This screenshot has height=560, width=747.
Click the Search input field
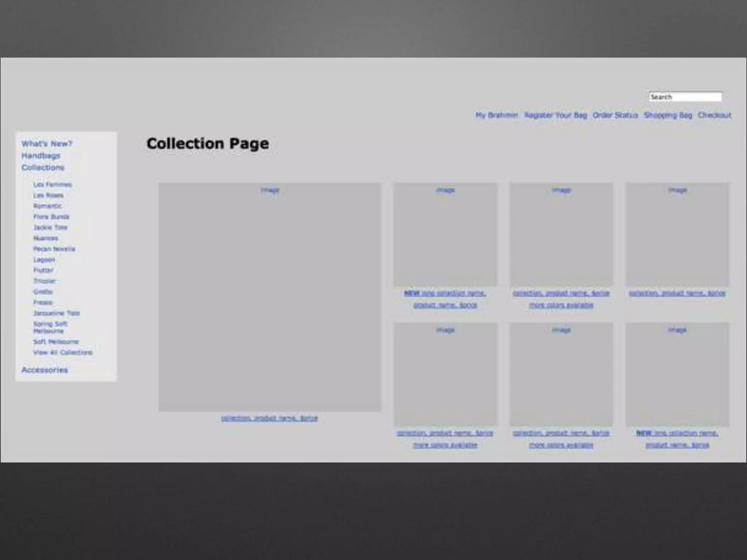685,97
